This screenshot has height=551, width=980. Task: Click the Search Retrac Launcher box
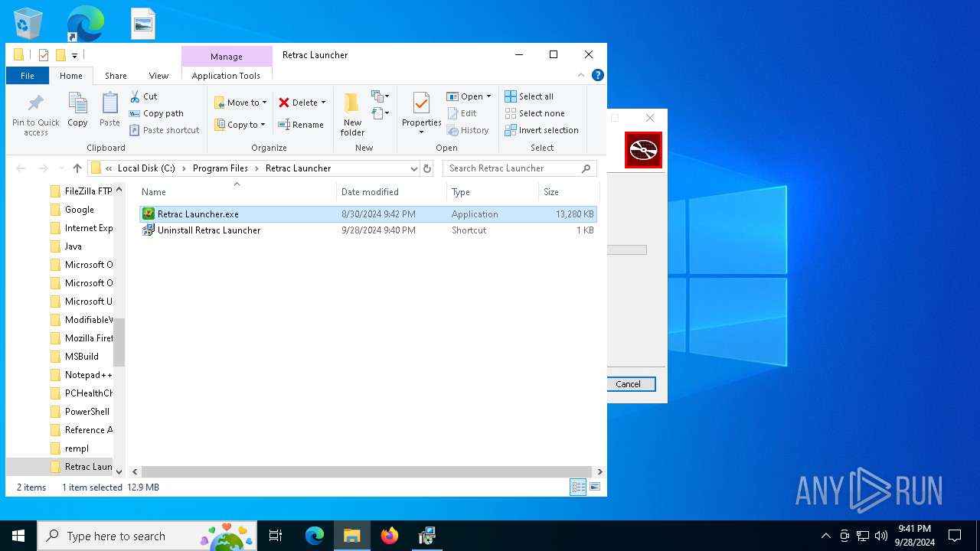tap(519, 168)
